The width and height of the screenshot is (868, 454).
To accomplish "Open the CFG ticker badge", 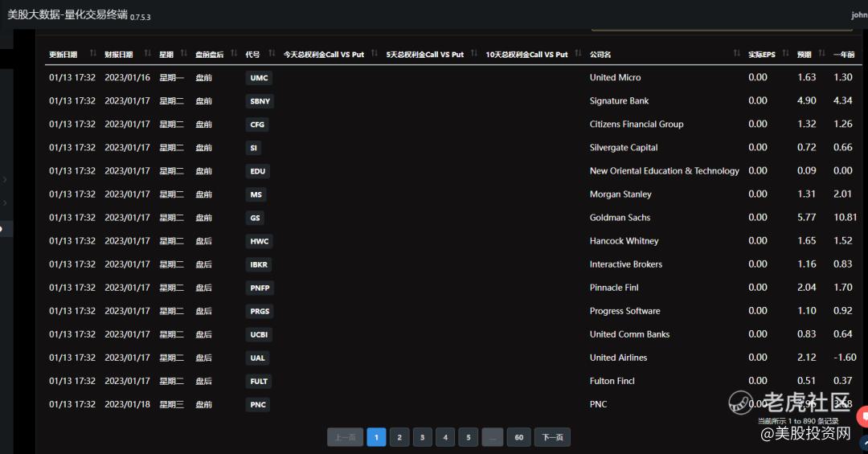I will tap(257, 125).
